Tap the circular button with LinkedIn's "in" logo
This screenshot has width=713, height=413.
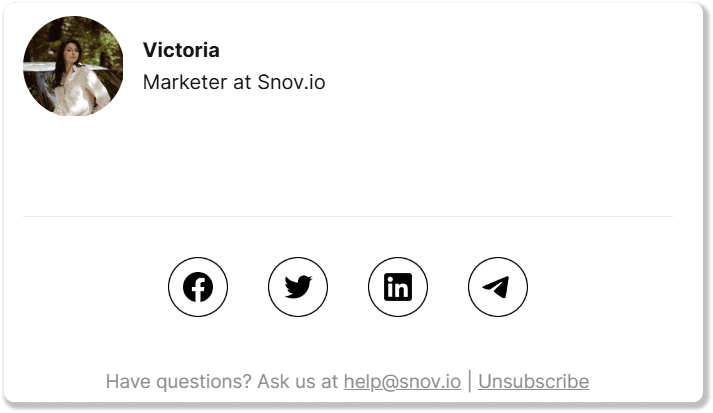[x=398, y=288]
